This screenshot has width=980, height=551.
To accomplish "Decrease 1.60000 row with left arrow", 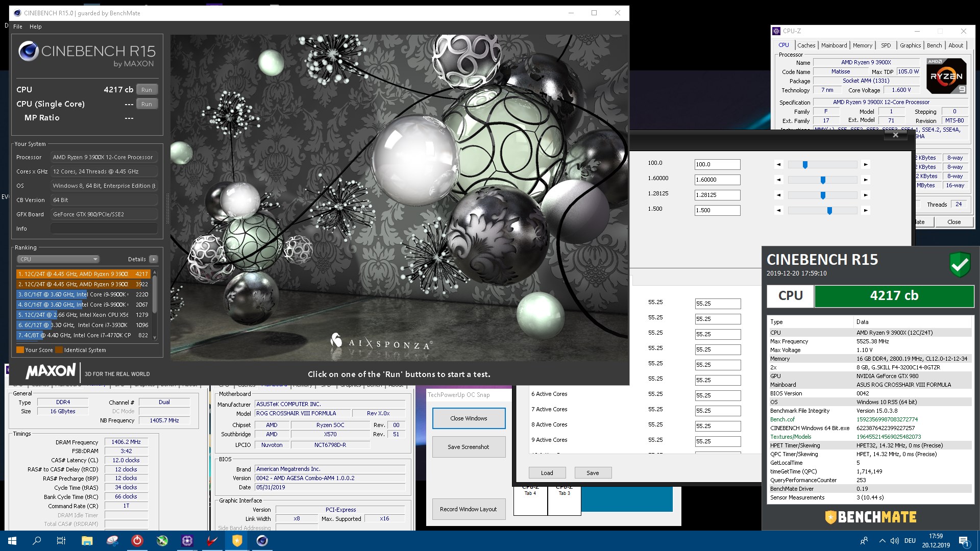I will 778,180.
